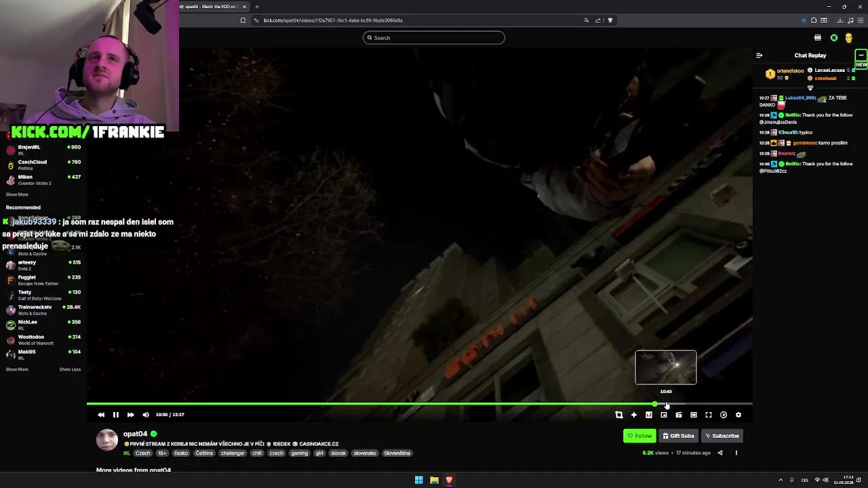Open the browser extensions puzzle icon
The width and height of the screenshot is (868, 488).
814,20
